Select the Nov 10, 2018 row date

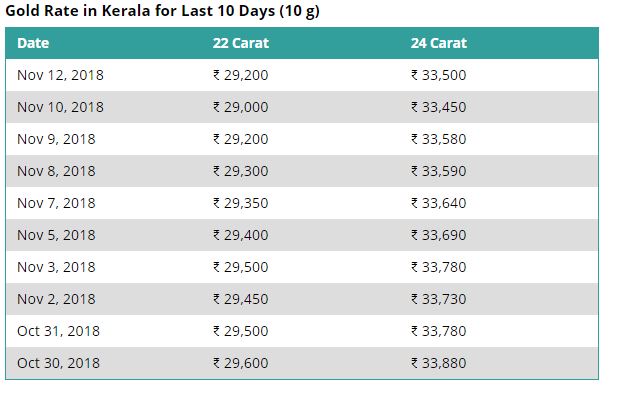click(x=60, y=107)
